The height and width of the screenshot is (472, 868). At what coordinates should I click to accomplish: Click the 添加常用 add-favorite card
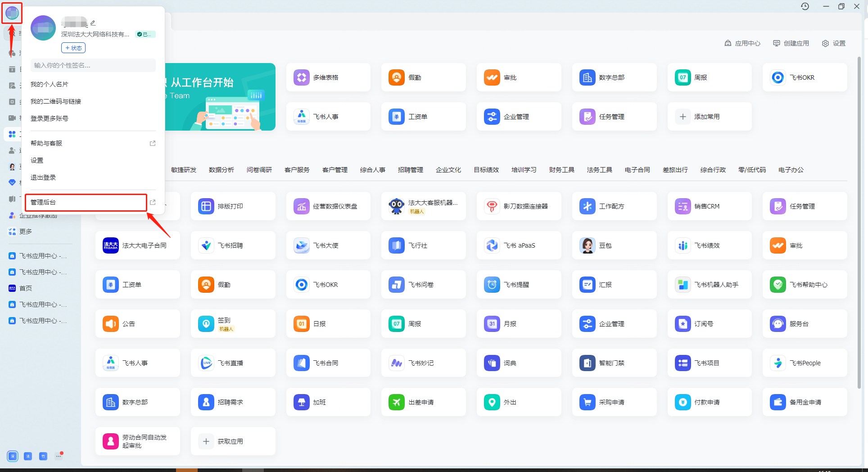point(710,117)
